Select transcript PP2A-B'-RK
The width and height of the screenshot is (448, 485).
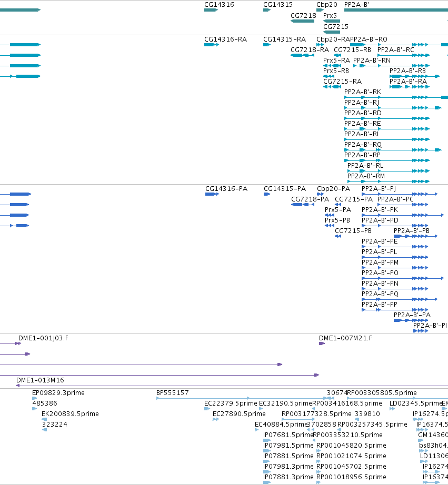pos(363,92)
